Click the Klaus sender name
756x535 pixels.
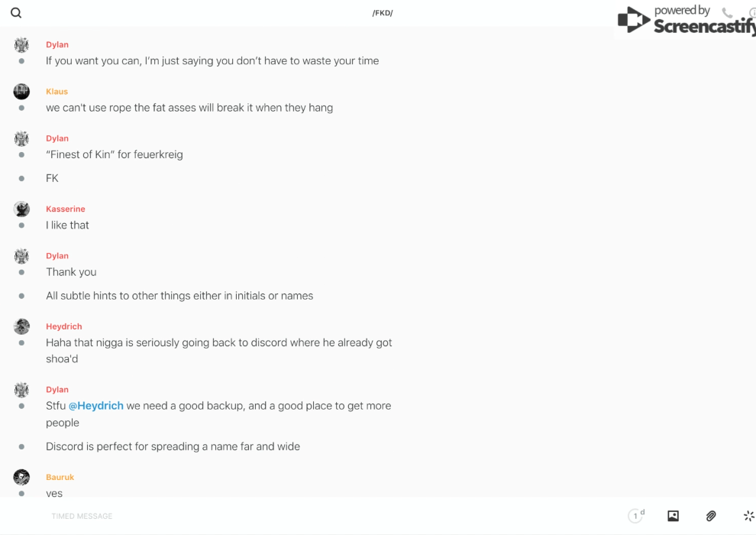[x=57, y=92]
